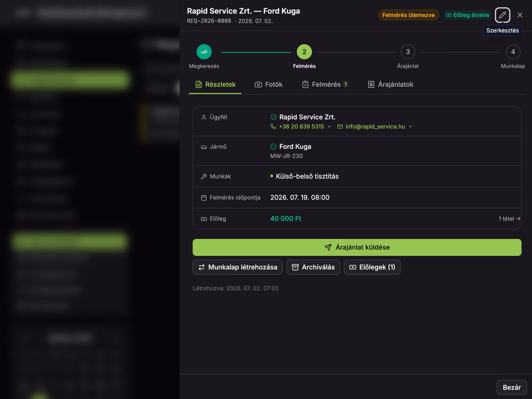Click the phone icon next to +36 20 839 5315
Viewport: 532px width, 399px height.
click(273, 126)
